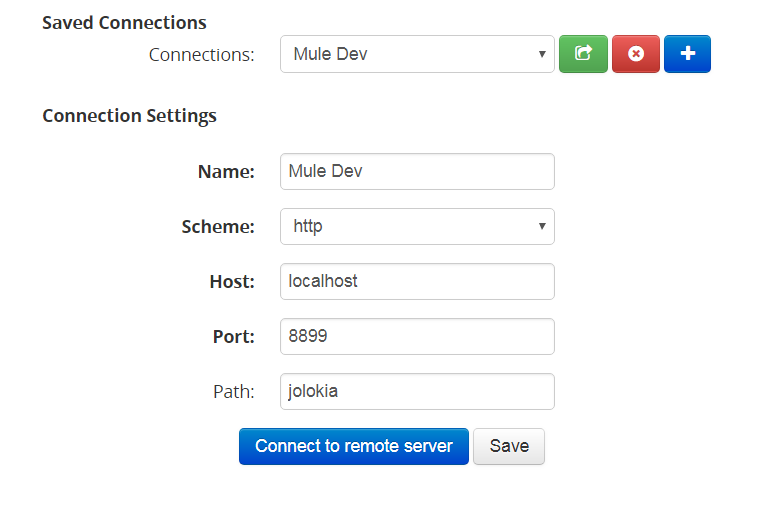765x516 pixels.
Task: Click the Host label
Action: coord(232,281)
